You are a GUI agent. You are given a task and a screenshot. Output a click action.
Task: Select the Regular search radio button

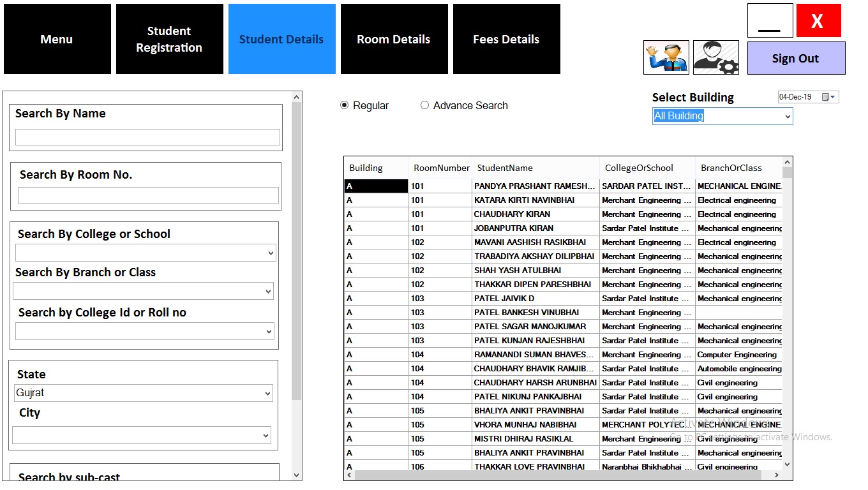[344, 105]
